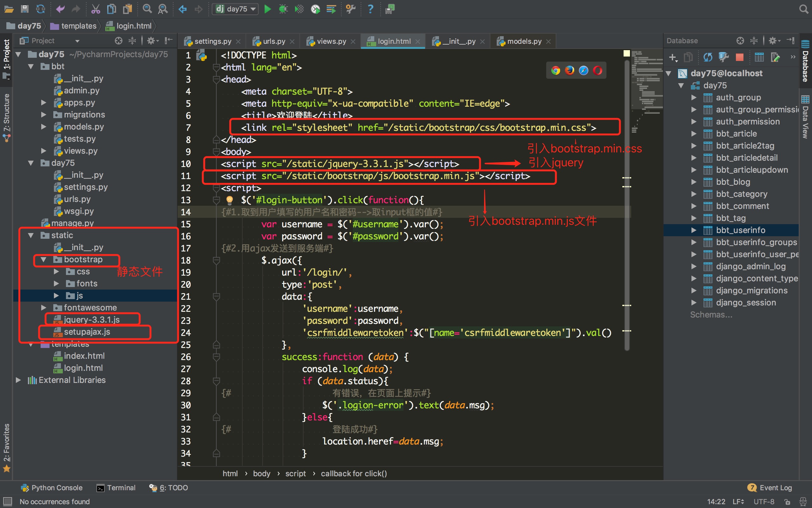
Task: Close the login.html editor tab
Action: tap(418, 41)
